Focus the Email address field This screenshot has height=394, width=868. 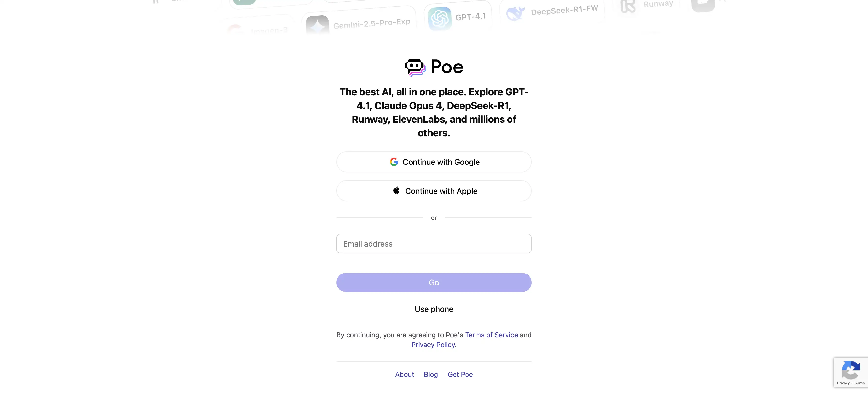click(x=434, y=244)
